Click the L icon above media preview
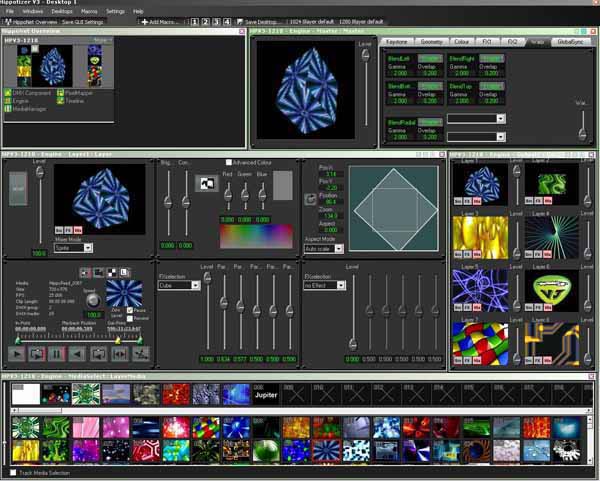The image size is (600, 481). tap(124, 272)
